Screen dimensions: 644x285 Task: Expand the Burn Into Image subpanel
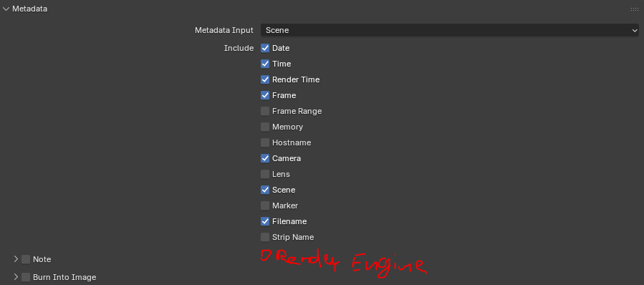tap(16, 277)
